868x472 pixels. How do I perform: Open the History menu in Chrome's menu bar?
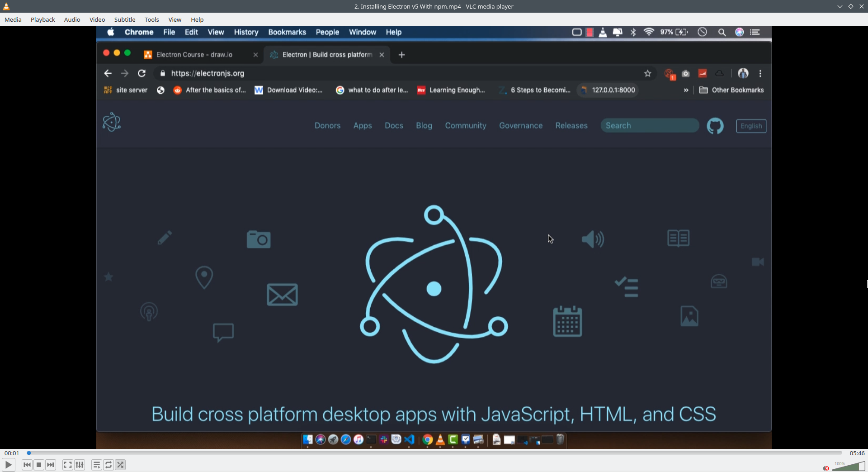pos(246,32)
